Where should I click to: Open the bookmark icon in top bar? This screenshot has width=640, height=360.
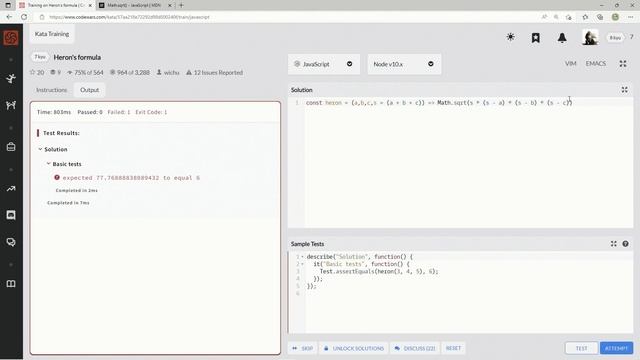pos(536,38)
